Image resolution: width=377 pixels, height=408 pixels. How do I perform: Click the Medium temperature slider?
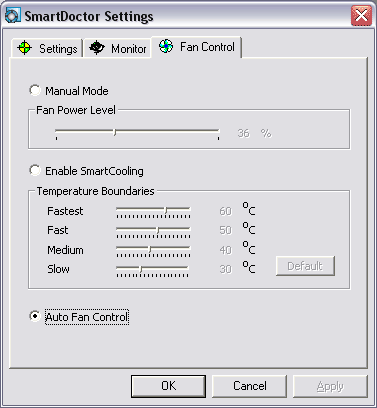coord(153,250)
